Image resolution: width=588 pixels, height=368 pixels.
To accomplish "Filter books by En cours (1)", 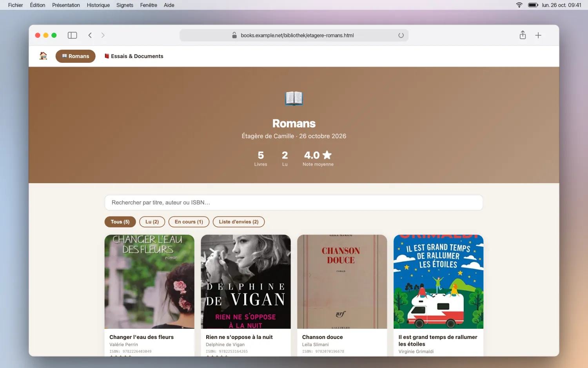I will pyautogui.click(x=189, y=222).
